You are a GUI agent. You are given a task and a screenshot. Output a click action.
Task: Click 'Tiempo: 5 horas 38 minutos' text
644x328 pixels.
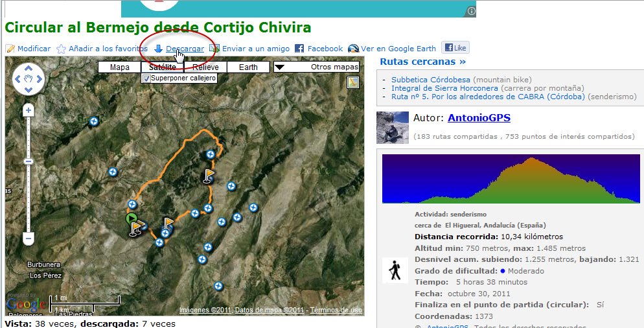471,282
